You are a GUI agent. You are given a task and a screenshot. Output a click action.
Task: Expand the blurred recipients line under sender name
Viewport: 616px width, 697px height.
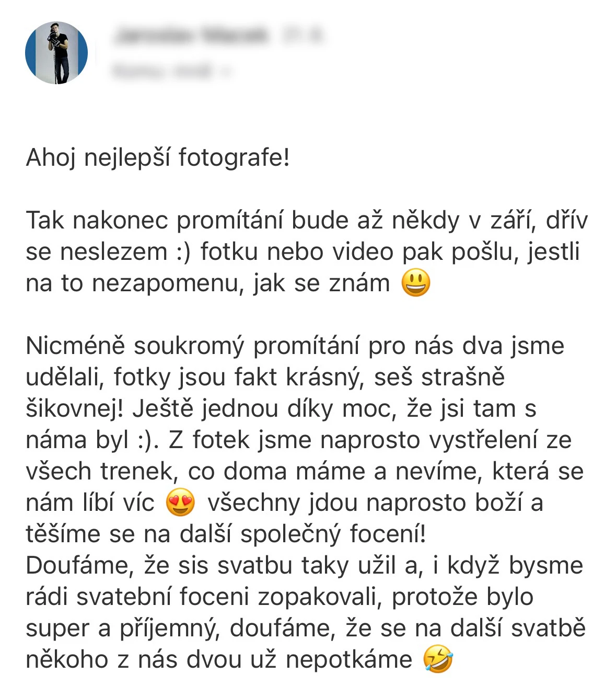coord(171,71)
